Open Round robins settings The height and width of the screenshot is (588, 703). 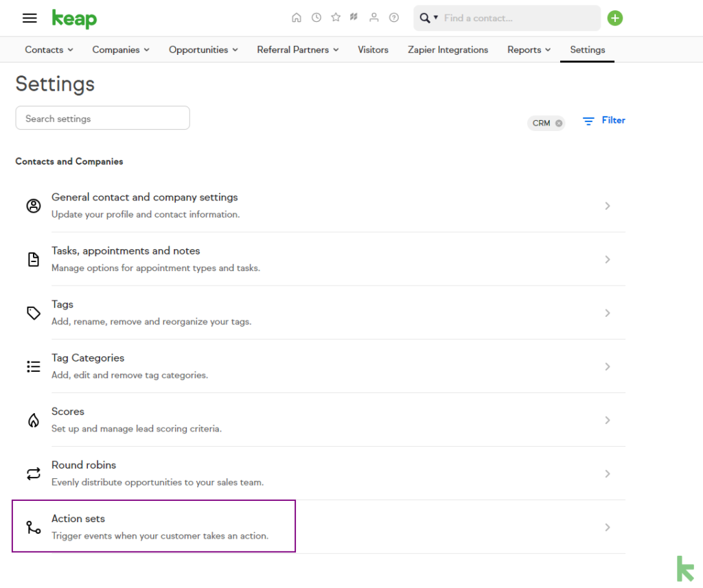pos(84,464)
